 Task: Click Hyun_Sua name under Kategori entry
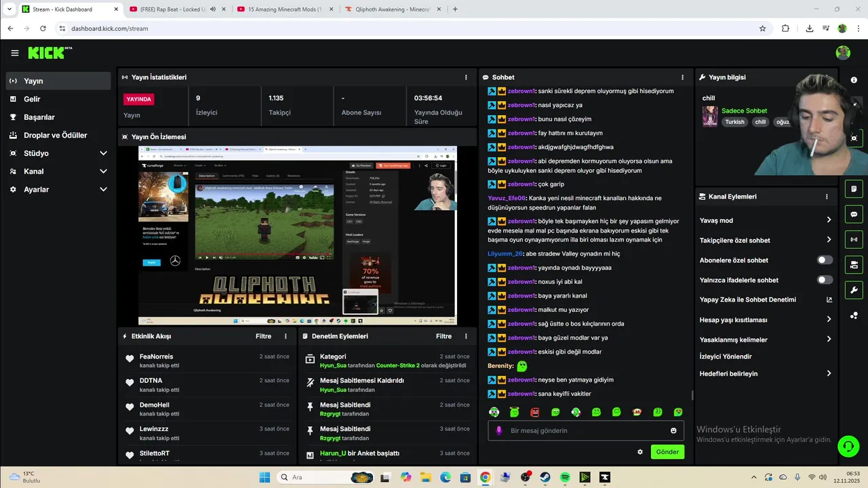pyautogui.click(x=333, y=365)
